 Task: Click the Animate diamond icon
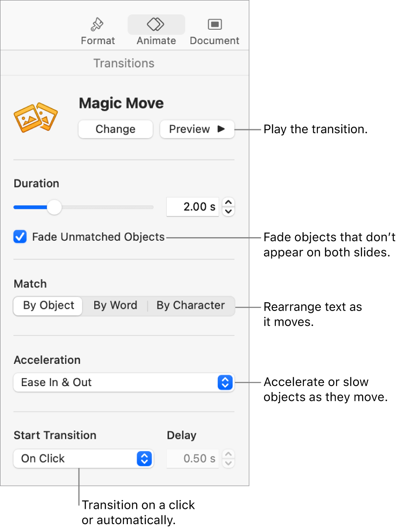click(x=156, y=24)
